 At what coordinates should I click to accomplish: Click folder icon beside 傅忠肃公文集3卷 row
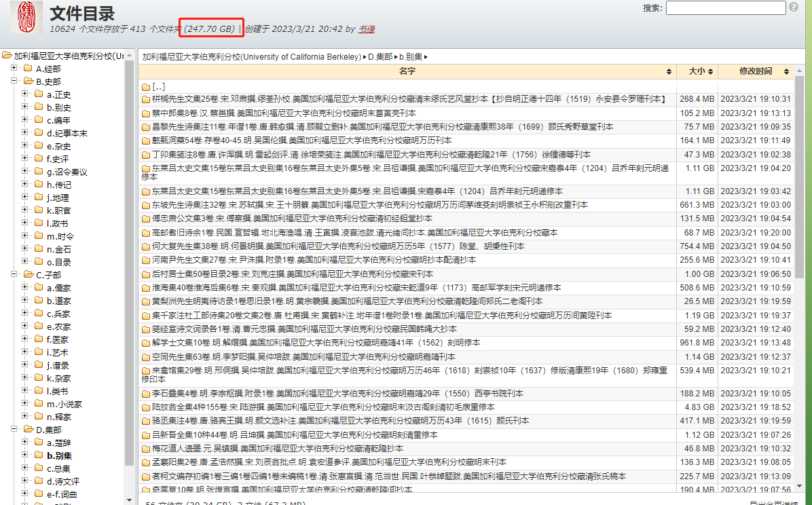[146, 219]
